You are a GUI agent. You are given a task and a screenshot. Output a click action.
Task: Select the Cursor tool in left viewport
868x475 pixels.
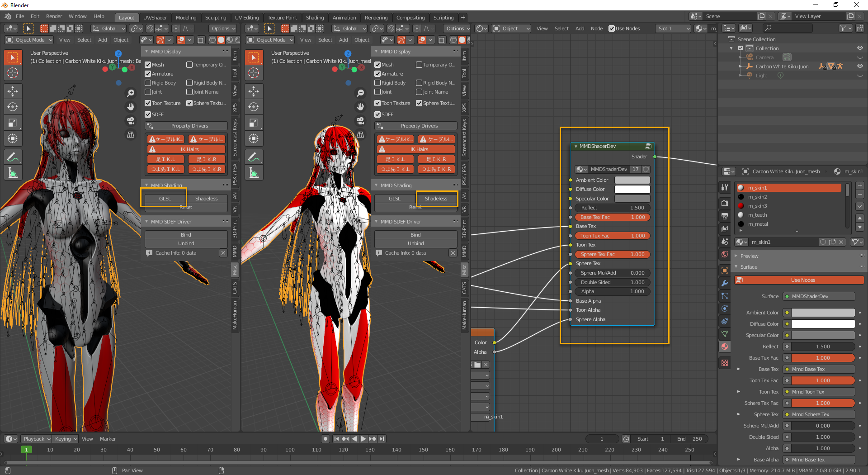pyautogui.click(x=13, y=73)
